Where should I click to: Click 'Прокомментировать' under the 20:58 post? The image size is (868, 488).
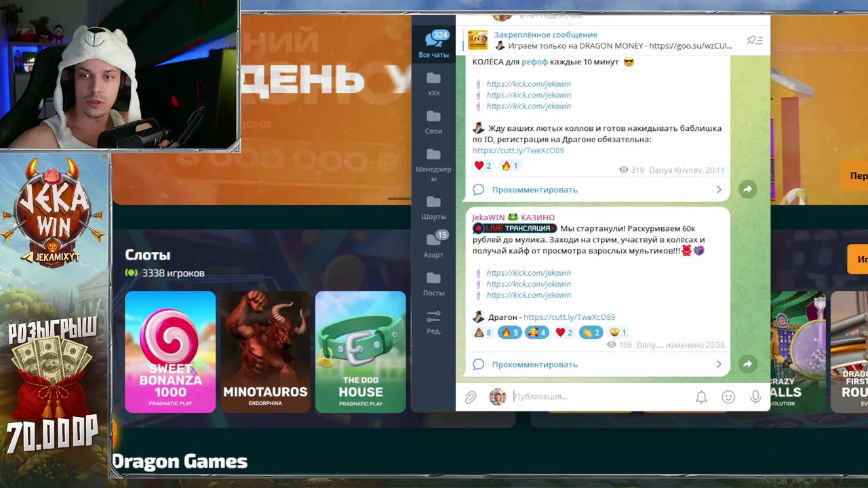(x=534, y=365)
